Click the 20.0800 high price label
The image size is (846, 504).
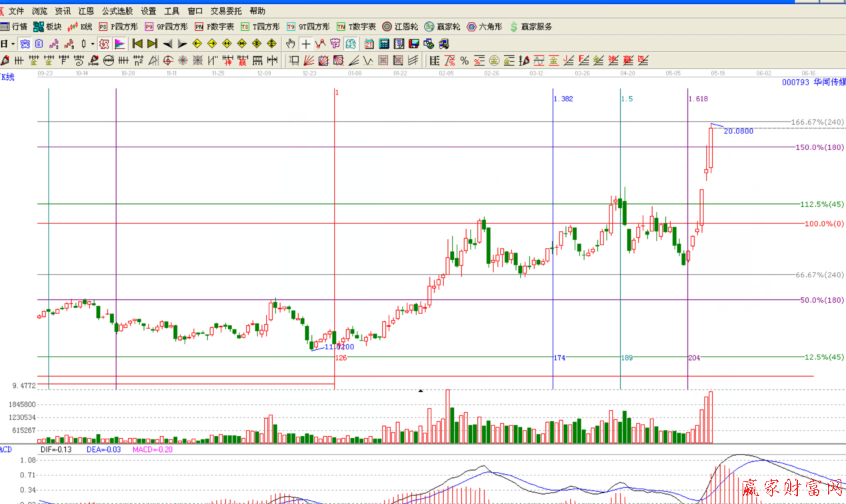pos(739,131)
